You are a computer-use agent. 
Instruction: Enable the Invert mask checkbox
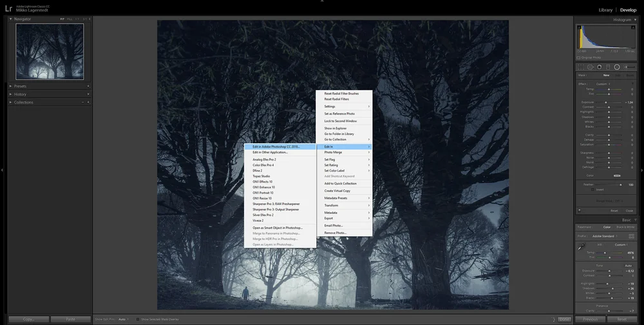click(592, 190)
